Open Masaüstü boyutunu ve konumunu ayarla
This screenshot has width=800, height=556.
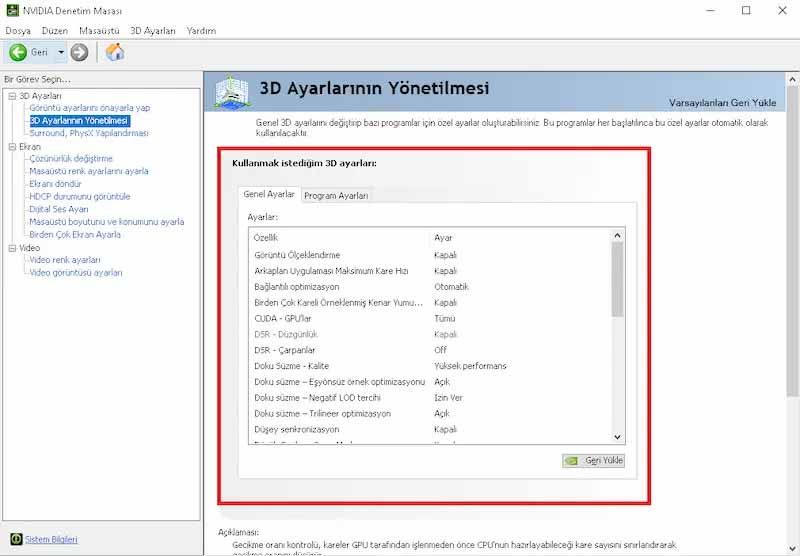[x=107, y=222]
